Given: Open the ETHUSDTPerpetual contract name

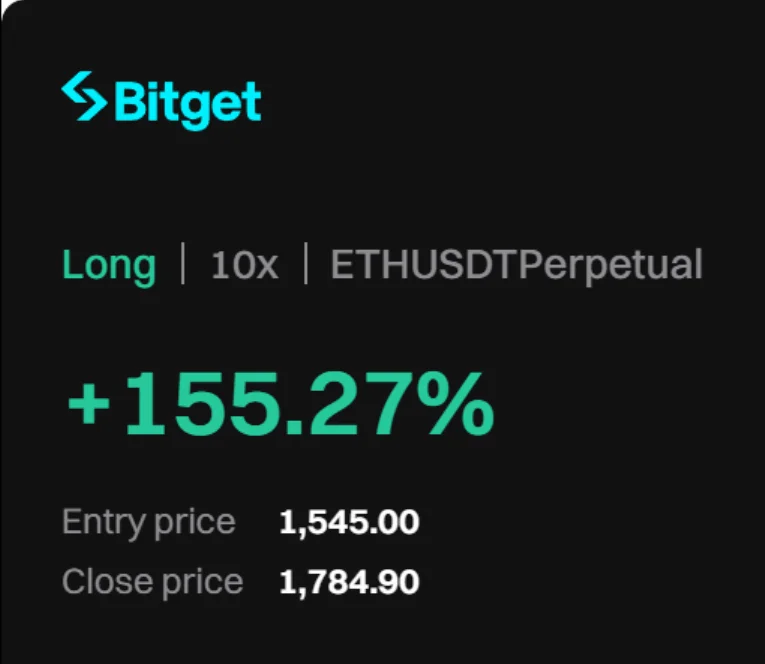Looking at the screenshot, I should pos(516,266).
